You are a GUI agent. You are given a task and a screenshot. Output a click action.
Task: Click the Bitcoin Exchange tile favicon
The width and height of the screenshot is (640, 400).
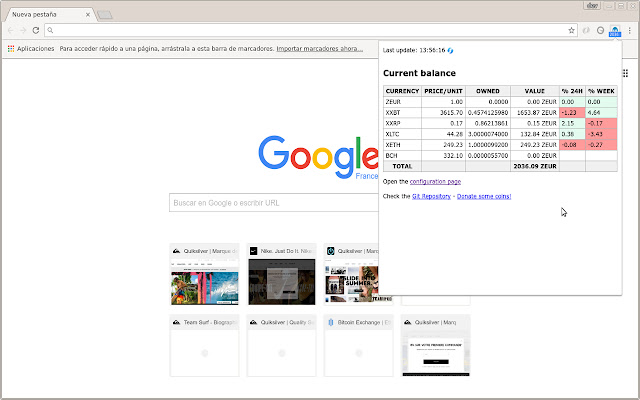[x=331, y=322]
